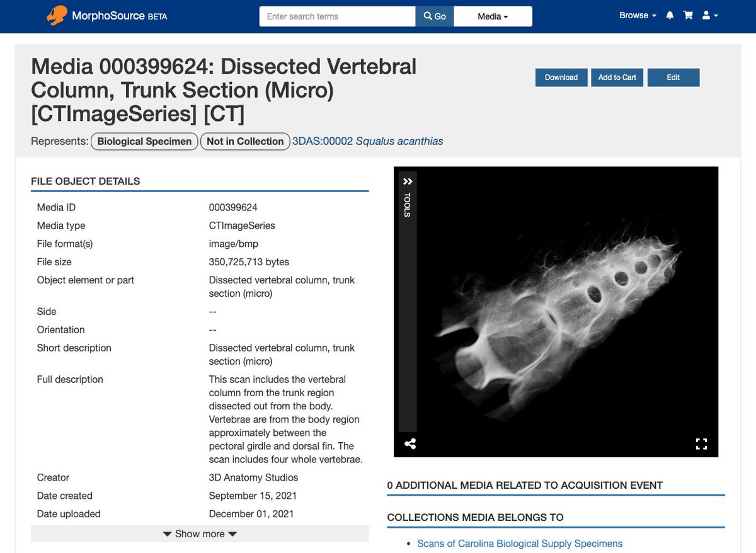This screenshot has width=756, height=553.
Task: Click the image/bmp file format value
Action: 233,244
